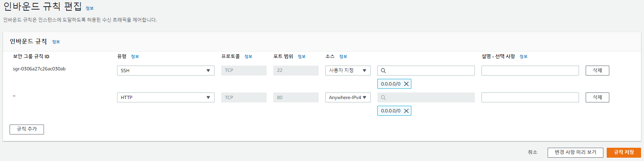Open 정보 link beside the 포트 범위 column
644x161 pixels.
[302, 57]
